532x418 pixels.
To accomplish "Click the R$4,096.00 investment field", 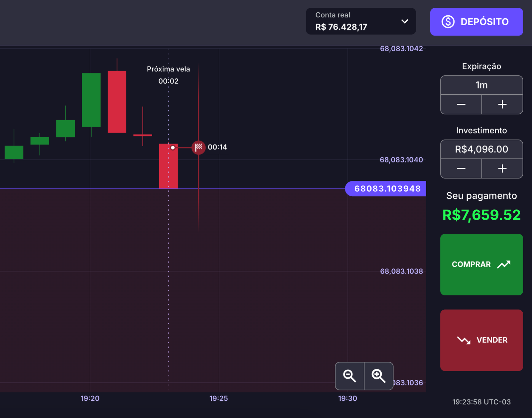I will click(x=481, y=150).
